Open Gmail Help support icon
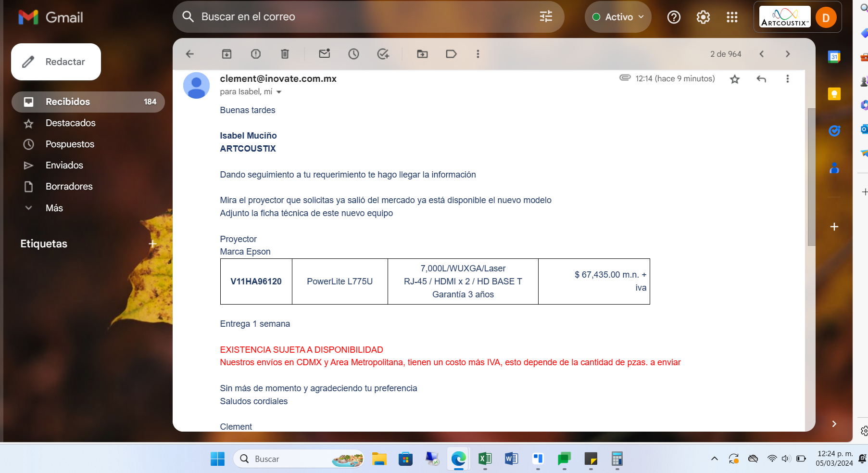This screenshot has width=868, height=473. 674,17
